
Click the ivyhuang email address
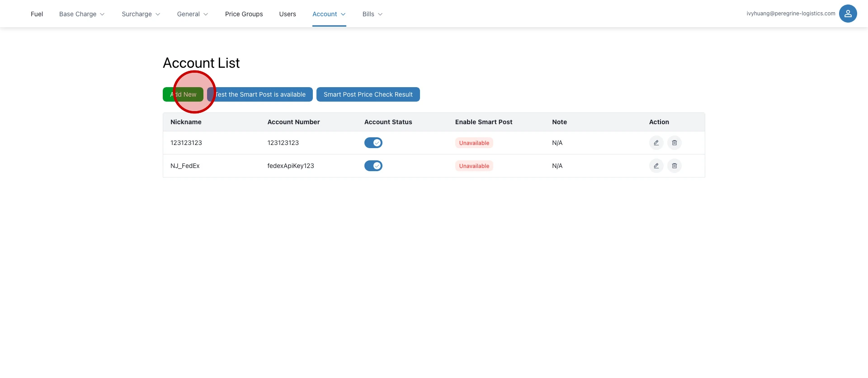coord(791,14)
